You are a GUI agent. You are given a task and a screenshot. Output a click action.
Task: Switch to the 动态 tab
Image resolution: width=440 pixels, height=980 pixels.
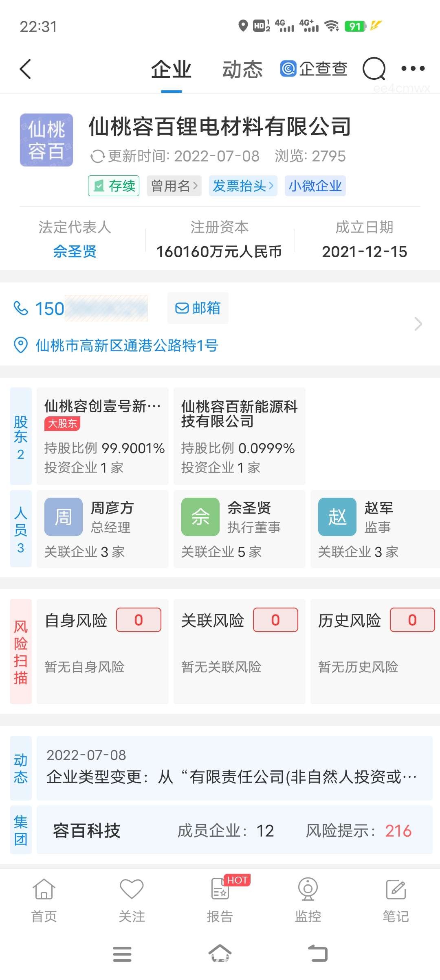tap(242, 69)
